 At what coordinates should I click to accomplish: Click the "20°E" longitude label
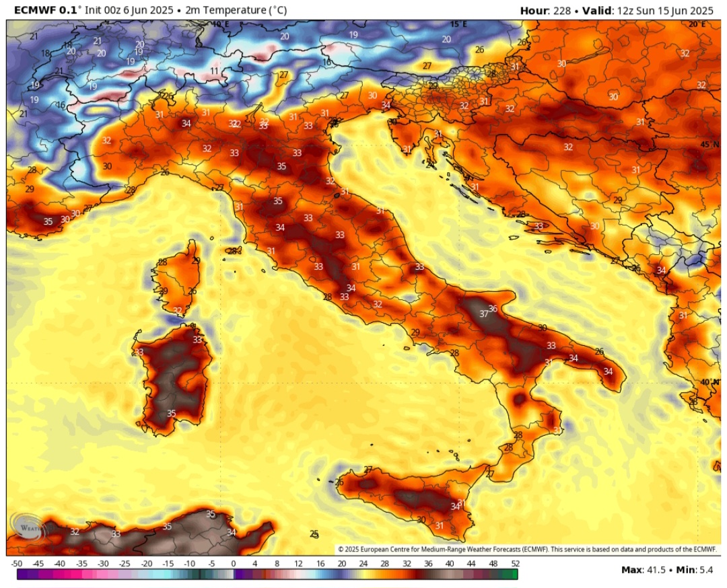(697, 24)
